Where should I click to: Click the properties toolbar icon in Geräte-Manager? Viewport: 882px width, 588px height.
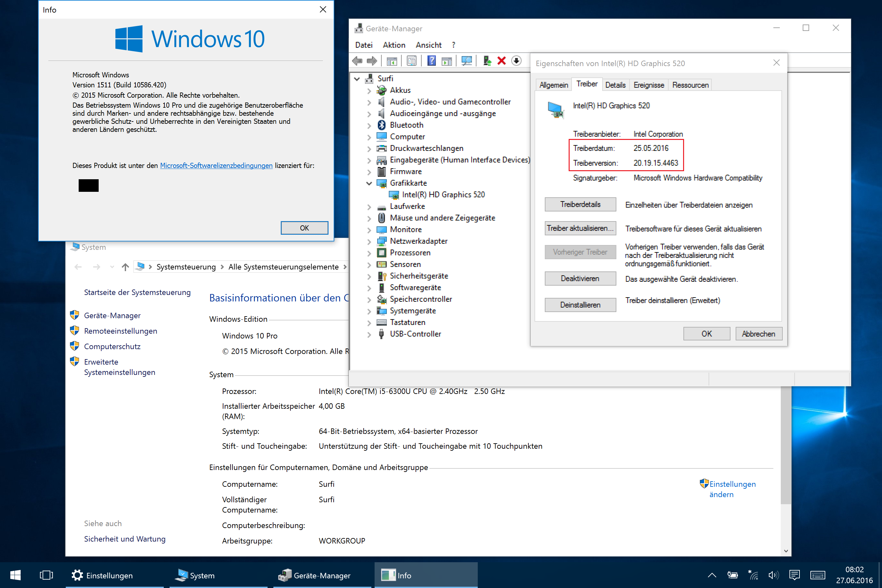(411, 61)
